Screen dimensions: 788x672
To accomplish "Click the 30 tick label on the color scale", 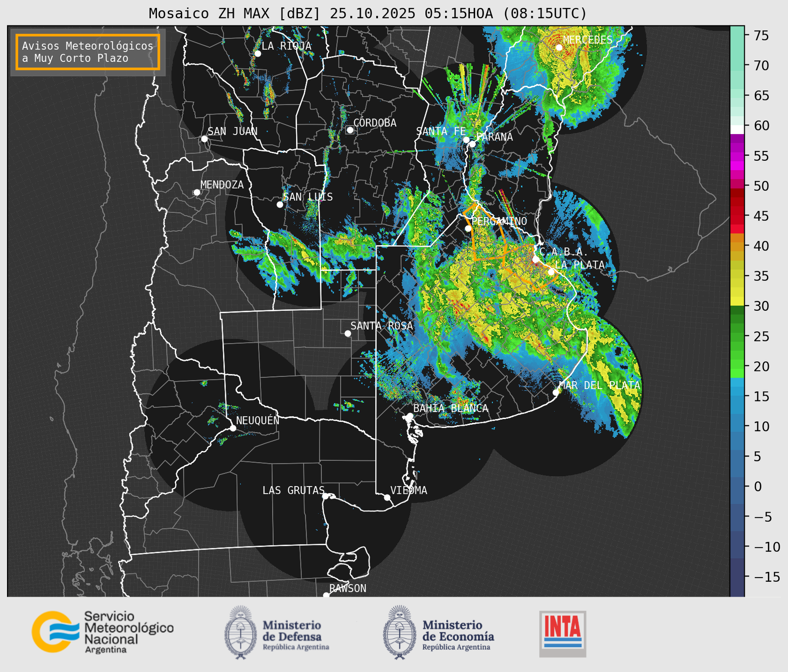I will (x=761, y=306).
